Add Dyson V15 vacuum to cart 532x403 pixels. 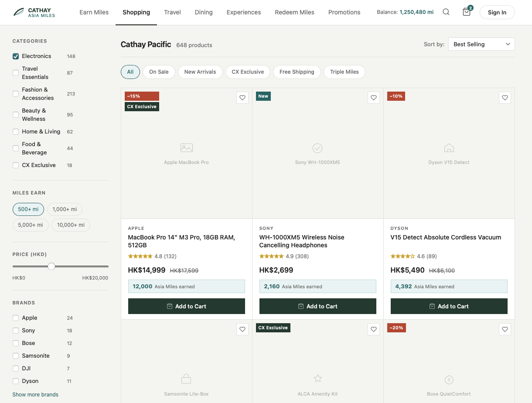[x=449, y=306]
